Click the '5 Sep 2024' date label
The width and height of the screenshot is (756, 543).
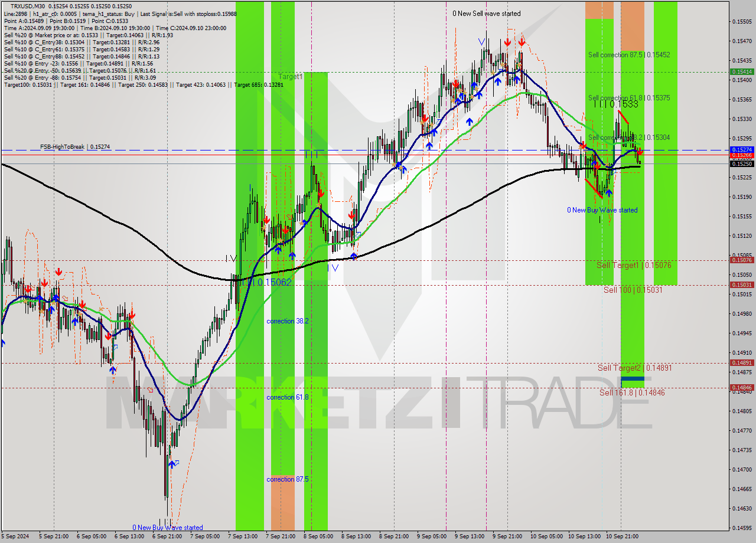(x=15, y=537)
